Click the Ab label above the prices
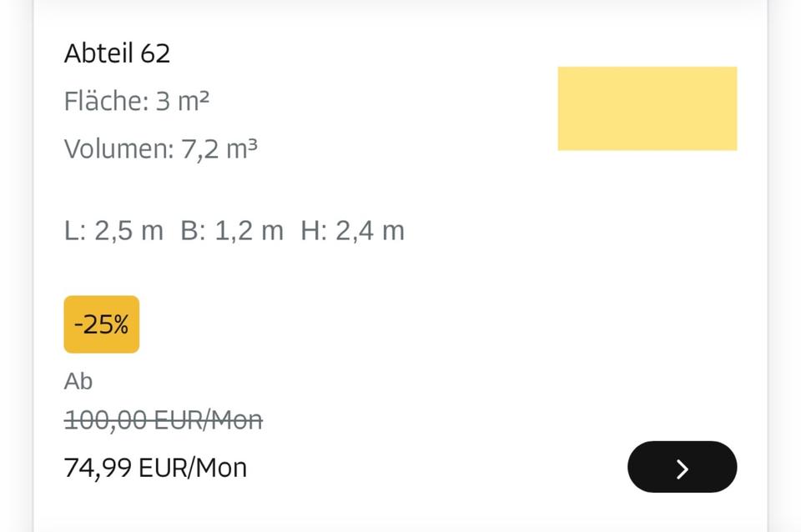The width and height of the screenshot is (801, 532). [x=78, y=381]
